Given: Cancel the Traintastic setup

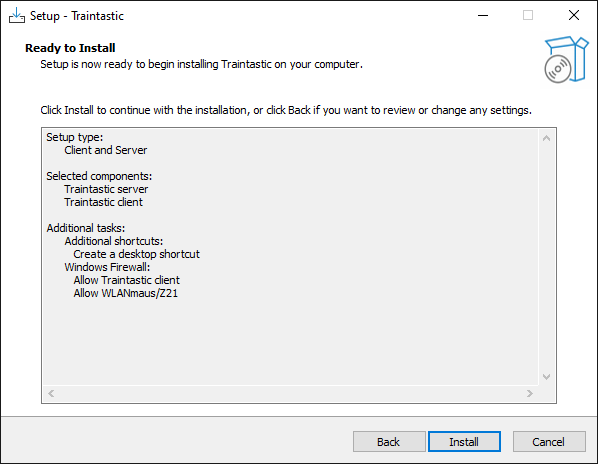Looking at the screenshot, I should 549,442.
